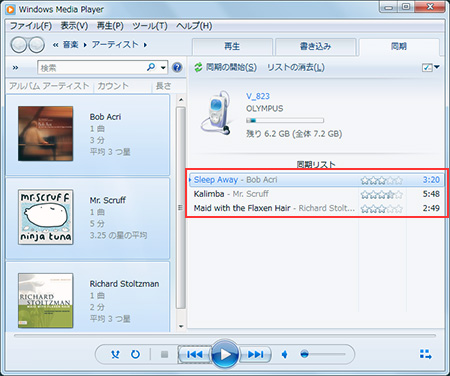Expand the navigation pane chevrons
Image resolution: width=450 pixels, height=376 pixels.
click(15, 68)
